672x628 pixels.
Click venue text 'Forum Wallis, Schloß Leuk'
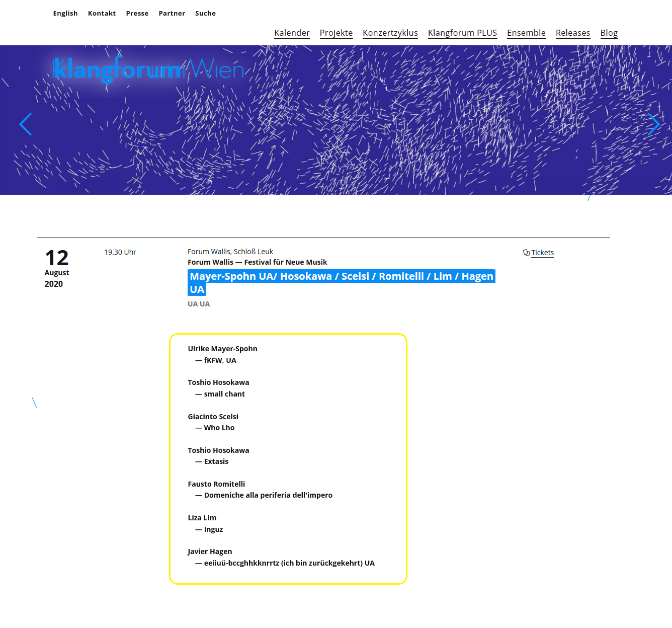230,252
